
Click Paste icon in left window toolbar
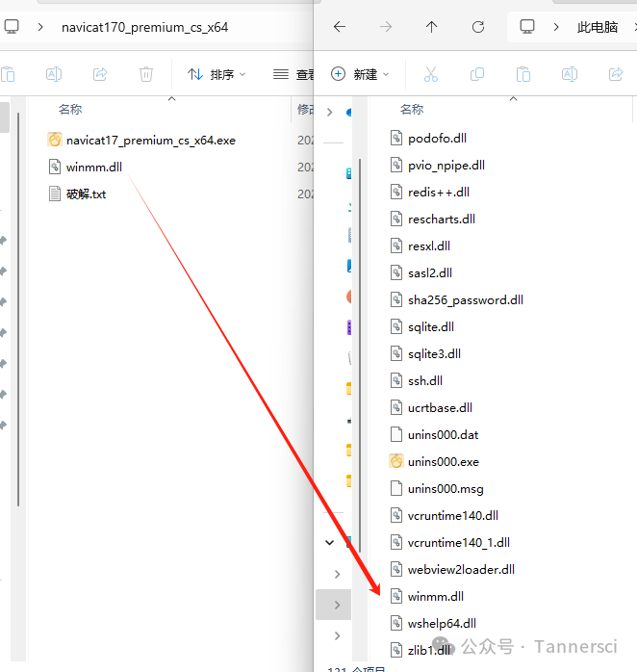8,74
